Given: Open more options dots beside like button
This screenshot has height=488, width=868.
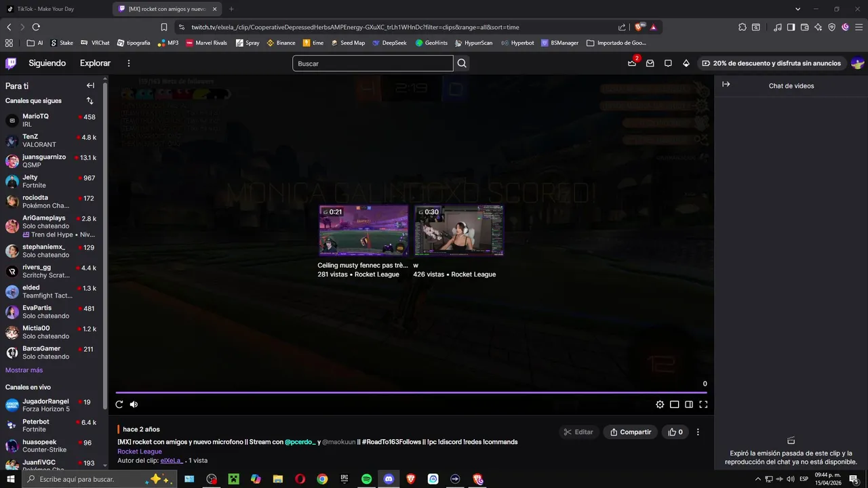Looking at the screenshot, I should pyautogui.click(x=698, y=432).
